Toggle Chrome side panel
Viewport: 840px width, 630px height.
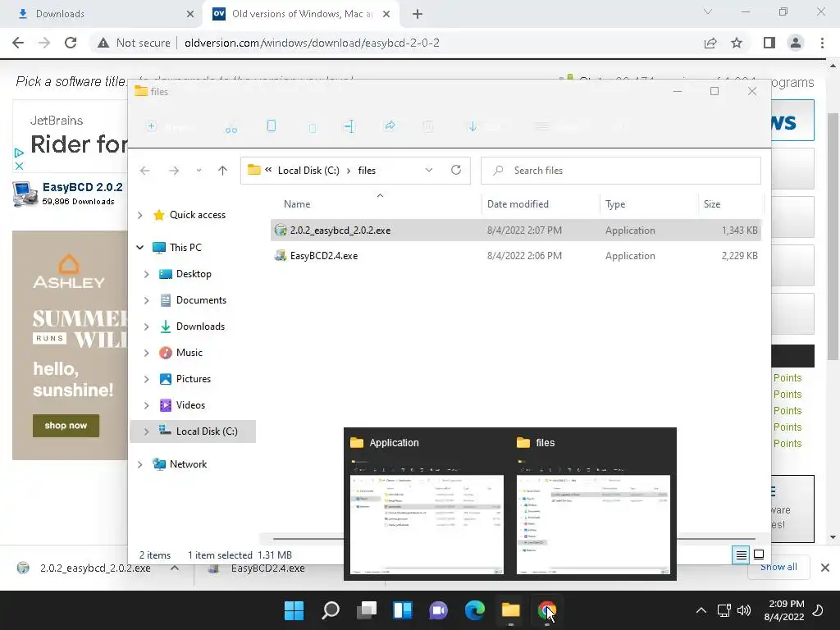click(769, 43)
